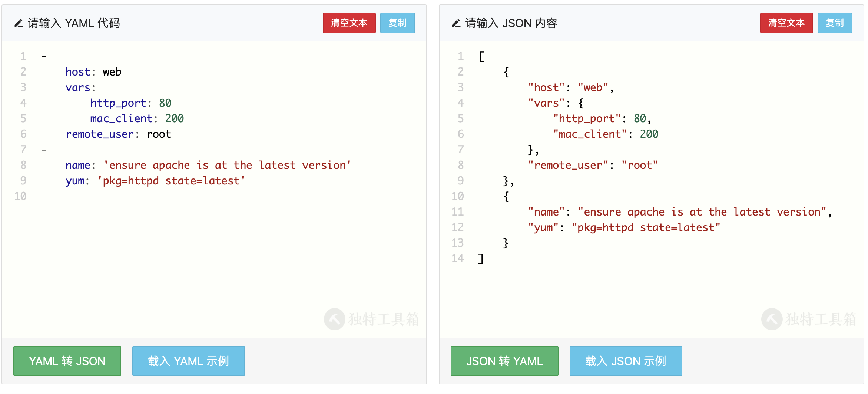Clear the YAML panel with 清空文本
Image resolution: width=868 pixels, height=394 pixels.
(349, 23)
